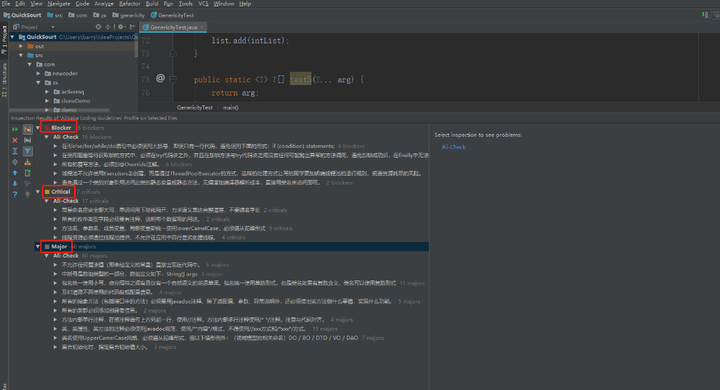Screen dimensions: 720x390
Task: Toggle the Group by Directory icon
Action: (28, 140)
